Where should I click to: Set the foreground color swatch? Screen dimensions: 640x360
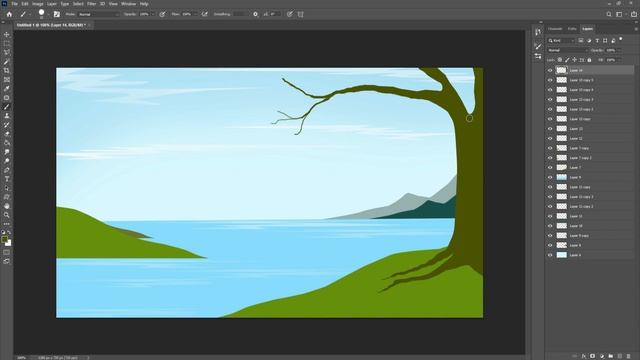pos(4,239)
